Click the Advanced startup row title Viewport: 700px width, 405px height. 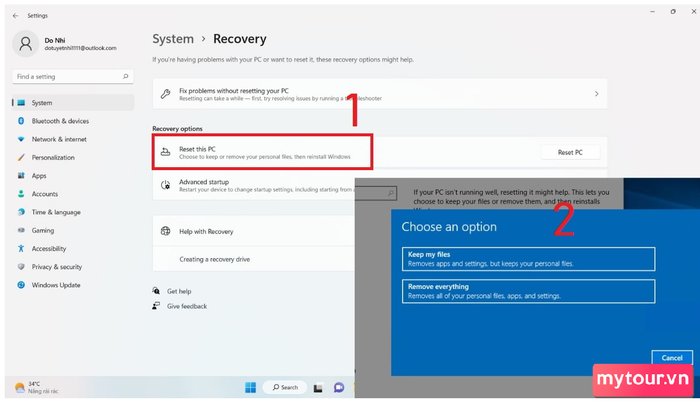tap(204, 182)
